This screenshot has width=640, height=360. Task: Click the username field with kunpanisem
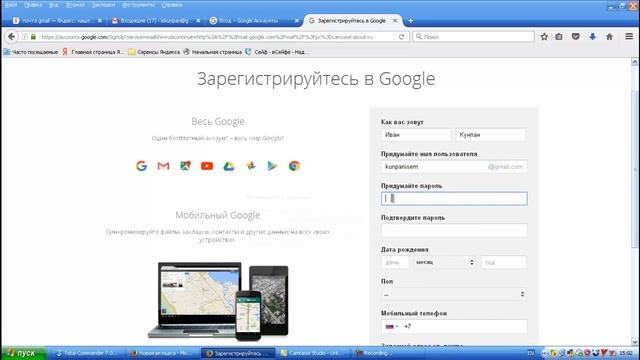click(454, 167)
